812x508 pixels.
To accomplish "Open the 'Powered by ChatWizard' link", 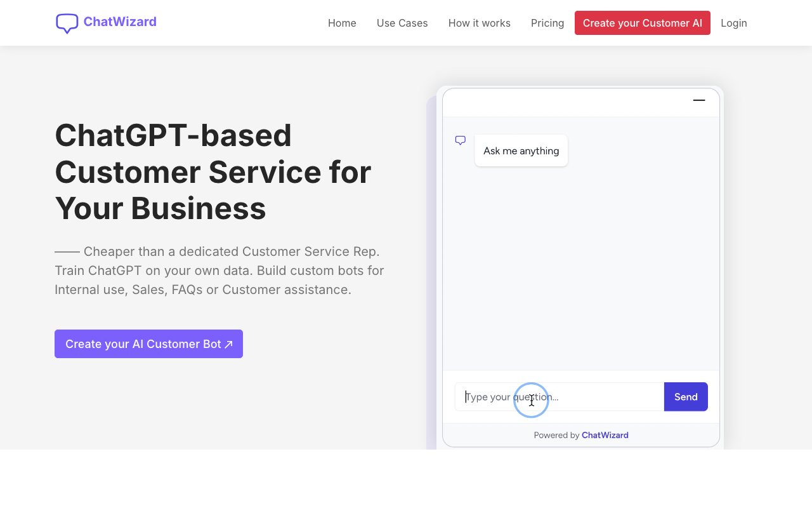I will [581, 435].
